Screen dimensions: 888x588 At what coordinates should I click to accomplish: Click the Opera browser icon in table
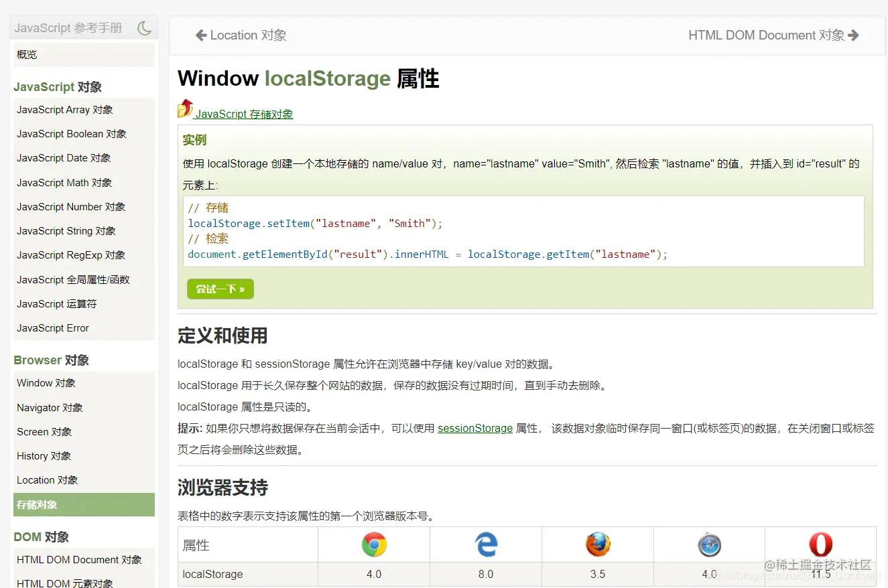820,544
